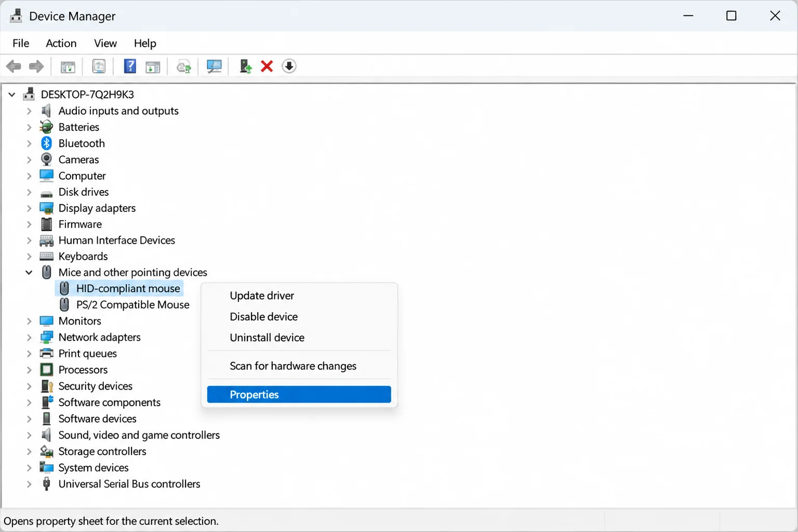This screenshot has height=532, width=798.
Task: Click the Forward arrow toolbar icon
Action: [36, 66]
